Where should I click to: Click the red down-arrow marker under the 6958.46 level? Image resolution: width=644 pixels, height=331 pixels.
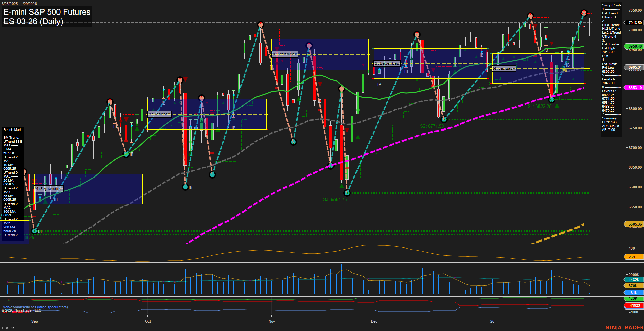pos(552,44)
